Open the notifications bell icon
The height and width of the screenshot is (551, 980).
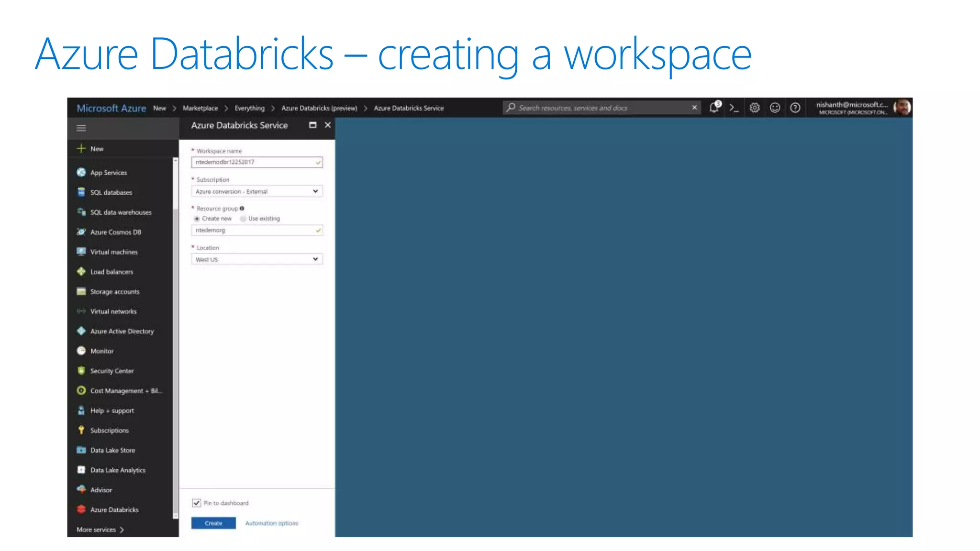(x=714, y=107)
